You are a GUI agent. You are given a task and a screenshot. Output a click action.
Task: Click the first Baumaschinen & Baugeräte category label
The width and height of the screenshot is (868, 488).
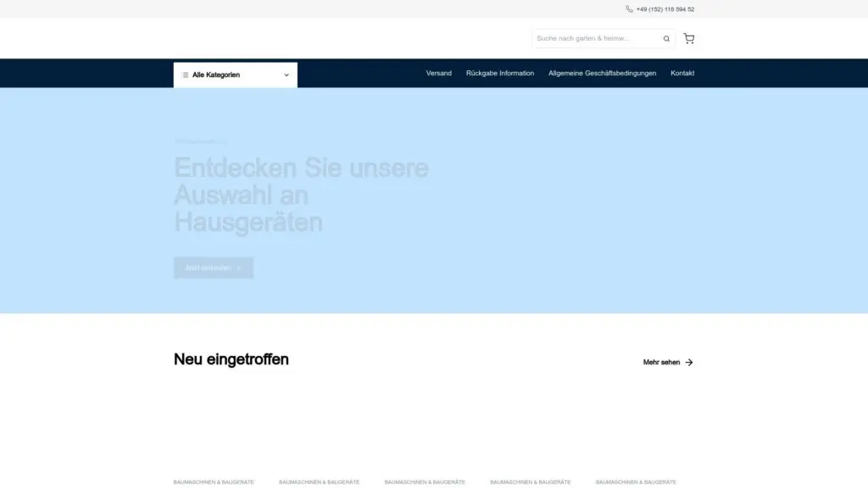[214, 482]
